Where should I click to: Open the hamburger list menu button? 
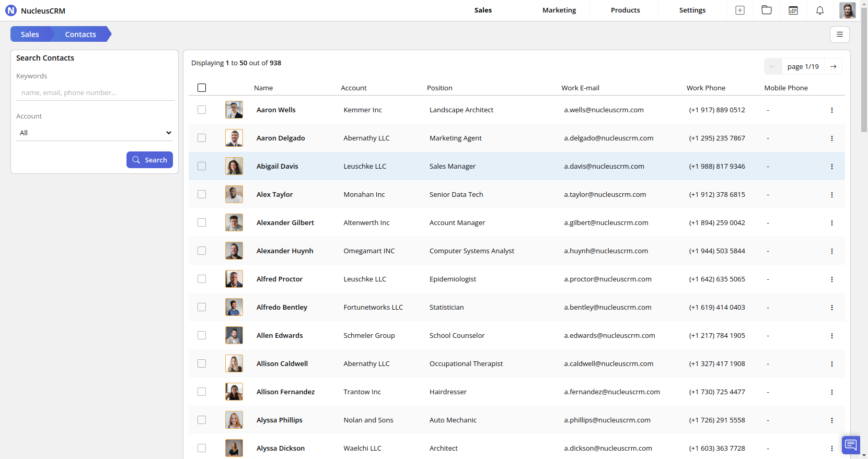(840, 34)
